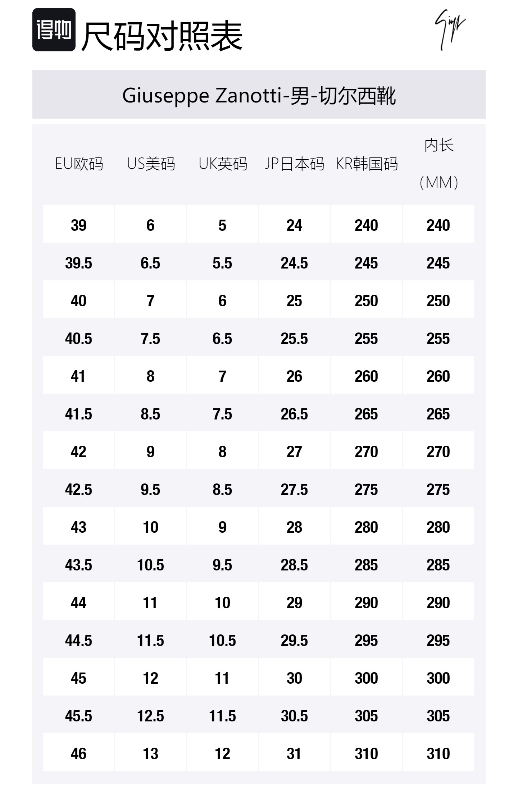Select the EU size 46 cell
518x812 pixels.
[79, 754]
